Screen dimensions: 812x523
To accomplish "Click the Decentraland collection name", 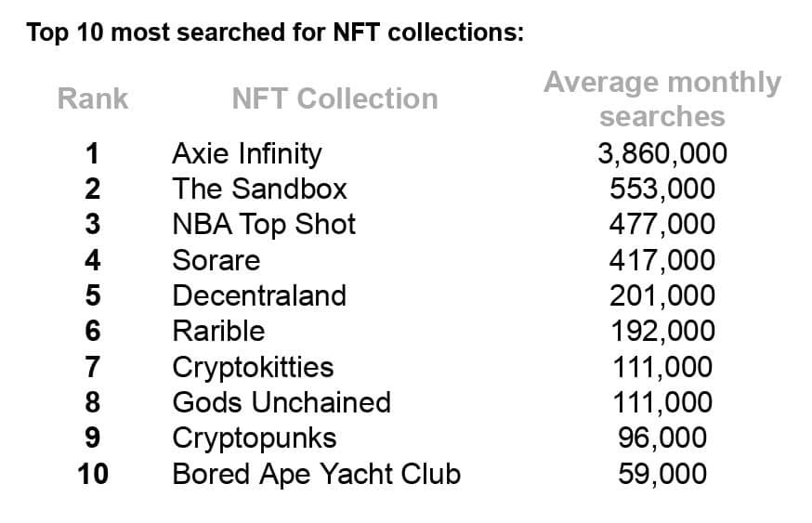I will tap(259, 295).
